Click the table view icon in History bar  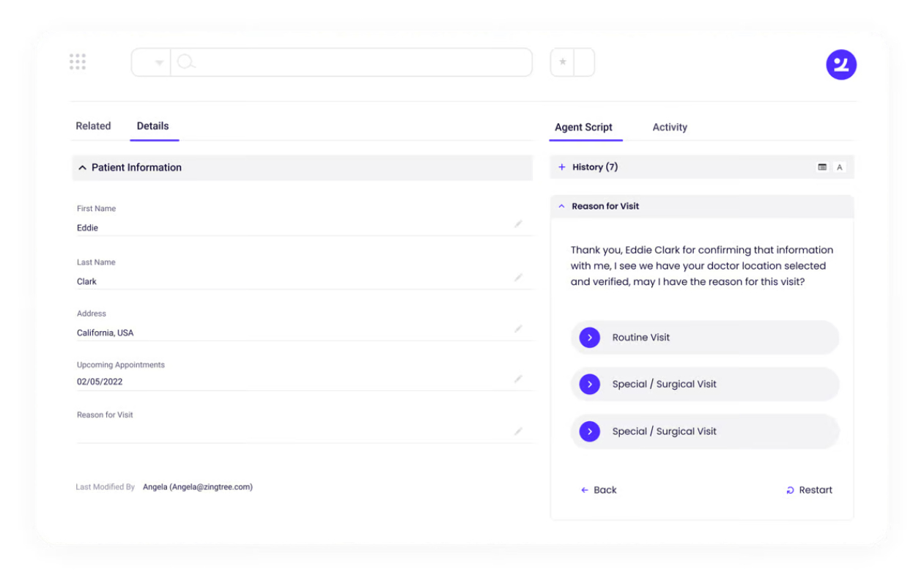tap(822, 167)
